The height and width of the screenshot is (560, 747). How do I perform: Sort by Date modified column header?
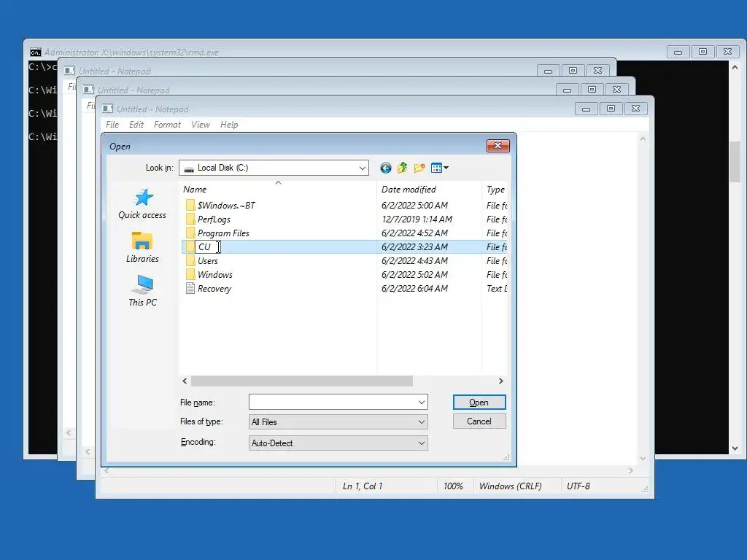click(429, 190)
